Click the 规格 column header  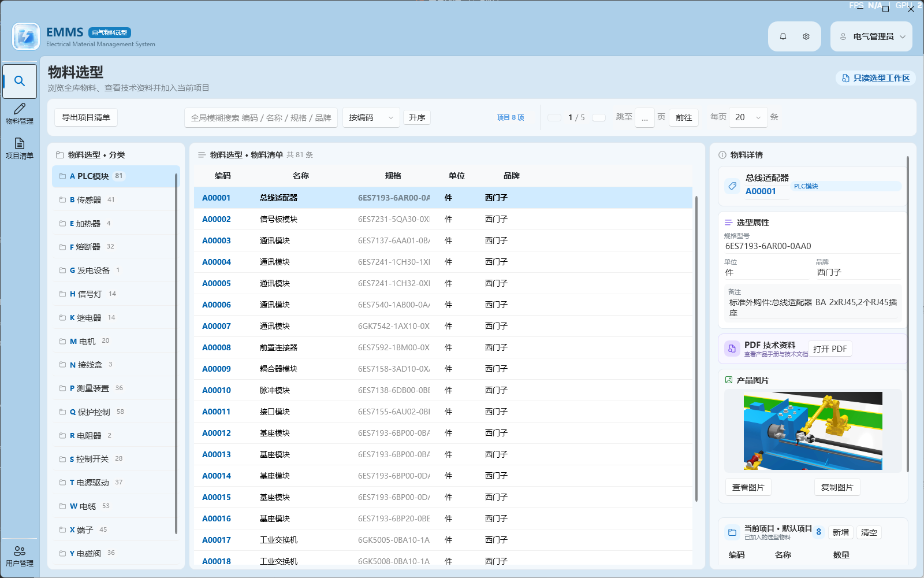(x=393, y=176)
